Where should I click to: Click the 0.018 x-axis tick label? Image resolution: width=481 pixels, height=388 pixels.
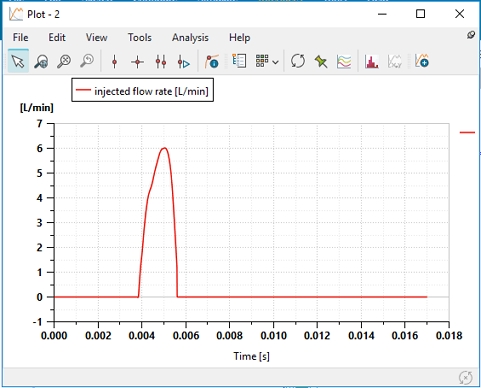pyautogui.click(x=449, y=335)
